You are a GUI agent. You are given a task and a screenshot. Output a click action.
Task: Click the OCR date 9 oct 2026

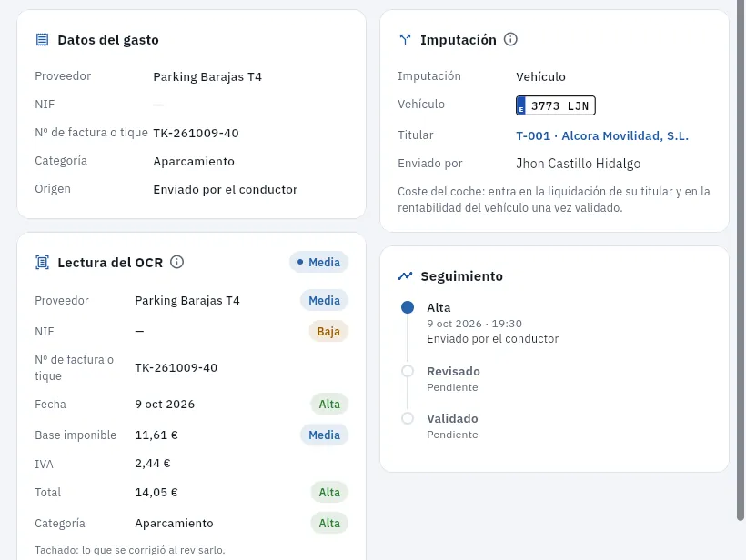165,404
